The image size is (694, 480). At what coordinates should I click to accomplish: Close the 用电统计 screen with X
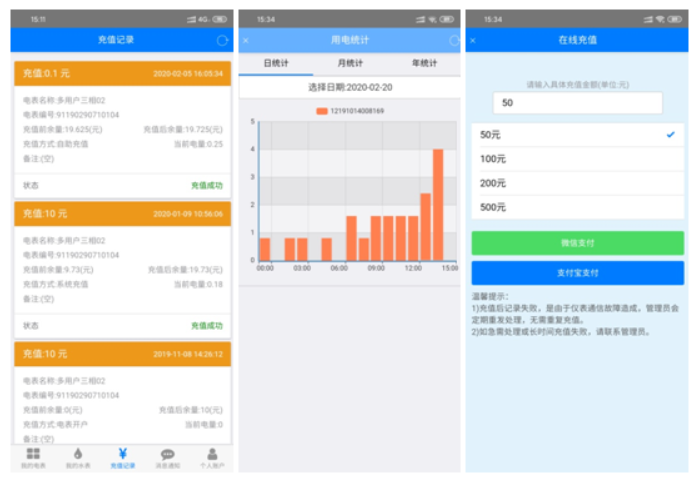pos(246,40)
